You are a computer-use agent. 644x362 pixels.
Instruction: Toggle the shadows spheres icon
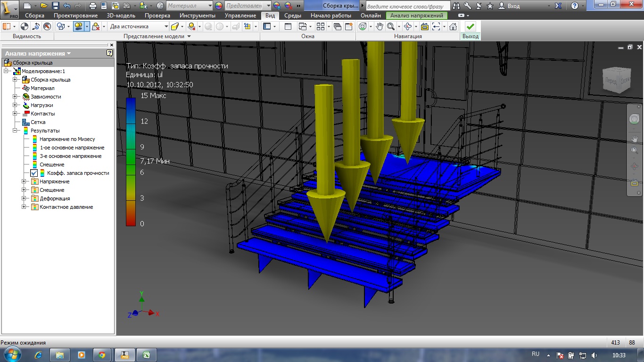coord(78,26)
